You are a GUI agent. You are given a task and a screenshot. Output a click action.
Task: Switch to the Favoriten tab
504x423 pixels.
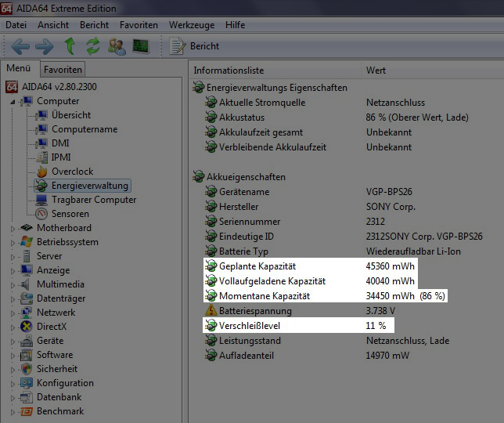63,70
